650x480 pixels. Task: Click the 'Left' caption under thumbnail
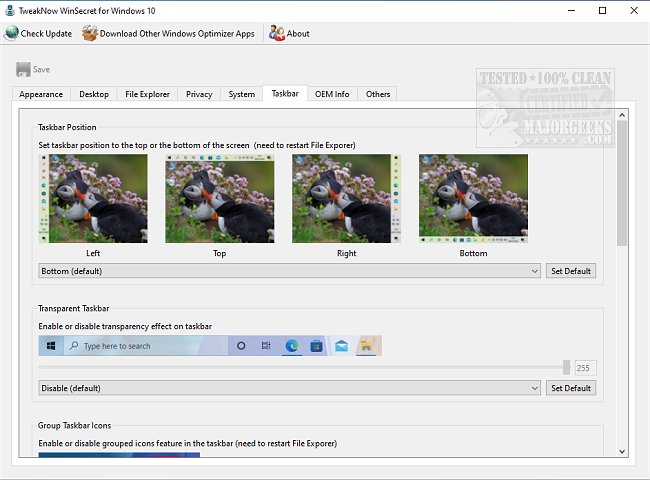93,253
